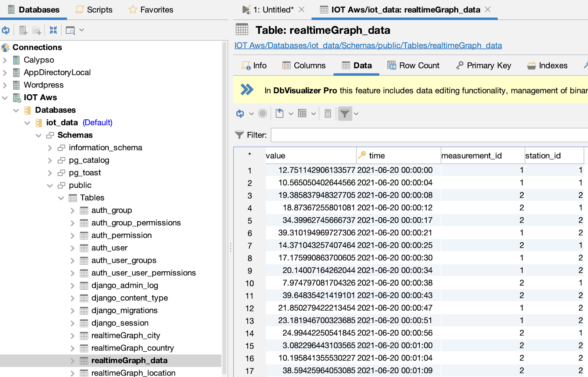Click inside the Filter text field
The height and width of the screenshot is (377, 588).
pos(429,135)
